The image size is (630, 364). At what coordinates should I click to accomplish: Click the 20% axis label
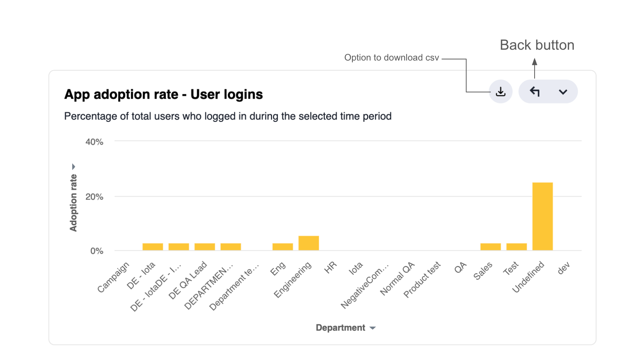(x=94, y=196)
